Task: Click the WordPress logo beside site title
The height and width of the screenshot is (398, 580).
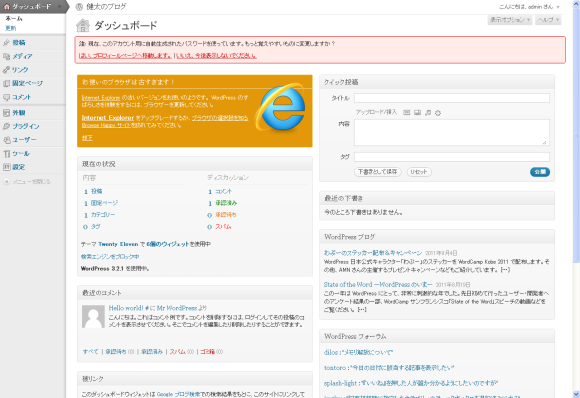Action: pyautogui.click(x=79, y=7)
